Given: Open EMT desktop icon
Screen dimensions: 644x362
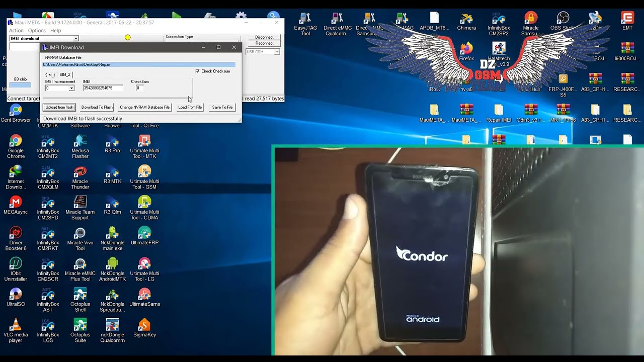Looking at the screenshot, I should pyautogui.click(x=627, y=21).
